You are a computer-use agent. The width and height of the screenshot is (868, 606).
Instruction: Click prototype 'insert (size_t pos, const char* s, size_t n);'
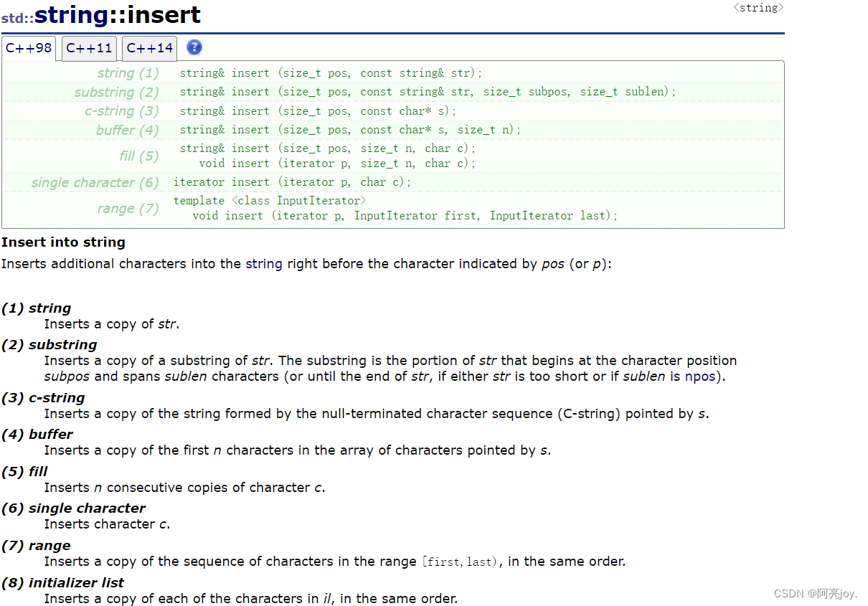[x=350, y=130]
